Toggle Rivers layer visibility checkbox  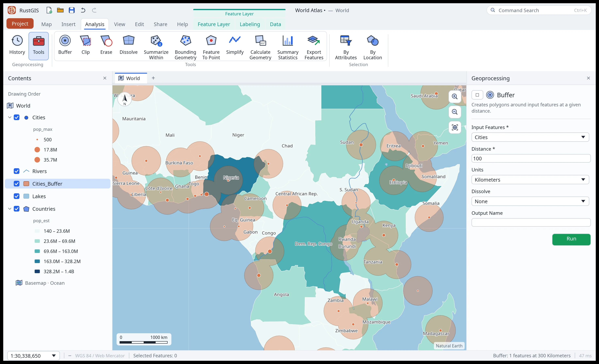pos(17,171)
